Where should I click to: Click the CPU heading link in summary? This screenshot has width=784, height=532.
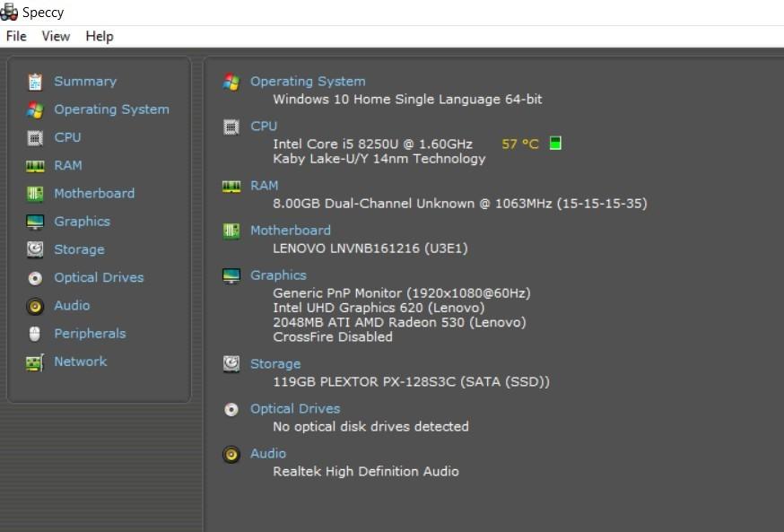coord(264,126)
